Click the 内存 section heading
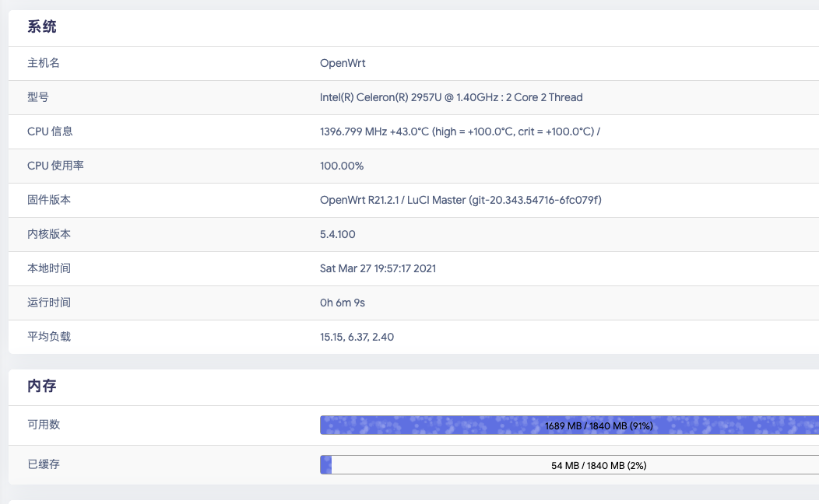Screen dimensions: 819x504 pyautogui.click(x=42, y=386)
